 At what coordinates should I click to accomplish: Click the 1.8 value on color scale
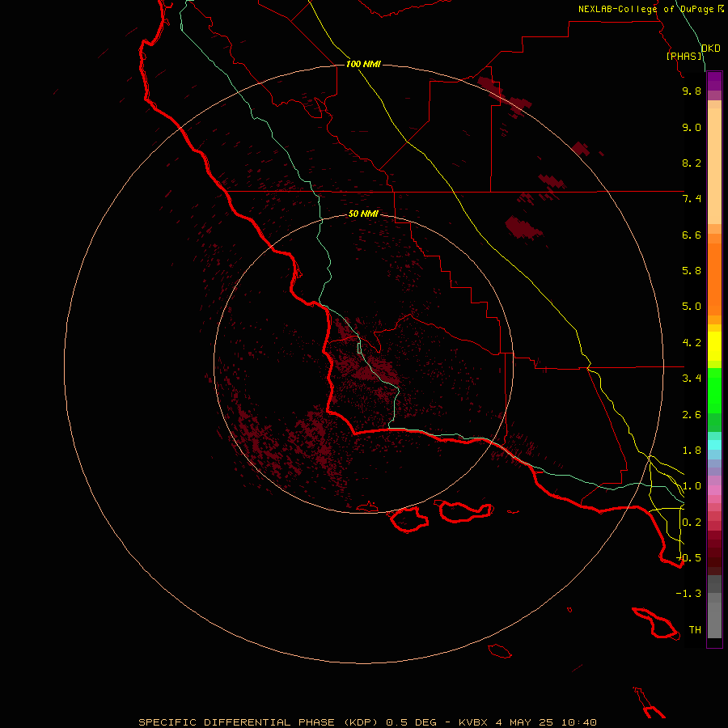click(x=692, y=451)
